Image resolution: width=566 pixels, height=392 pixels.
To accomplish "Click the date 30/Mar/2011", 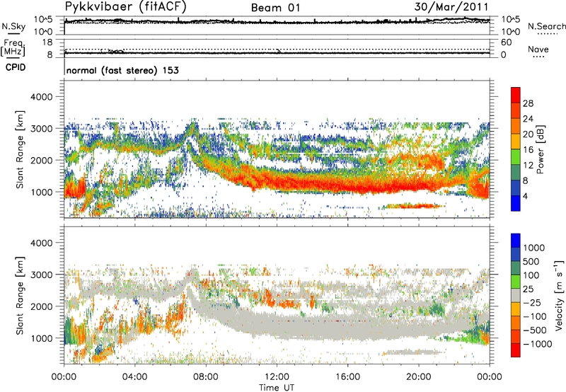I will (451, 7).
